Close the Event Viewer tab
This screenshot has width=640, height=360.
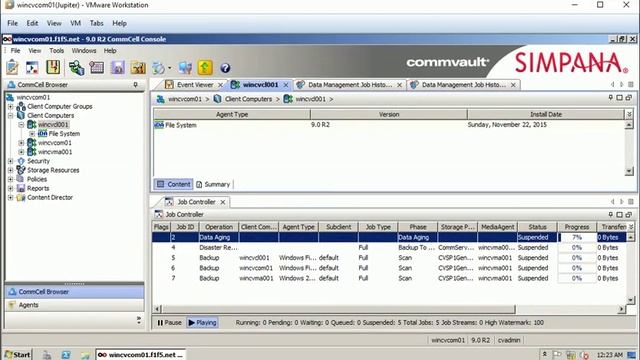point(220,85)
